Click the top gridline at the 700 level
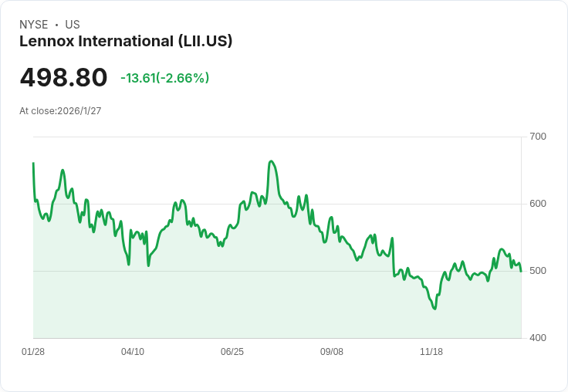568x392 pixels. (278, 137)
